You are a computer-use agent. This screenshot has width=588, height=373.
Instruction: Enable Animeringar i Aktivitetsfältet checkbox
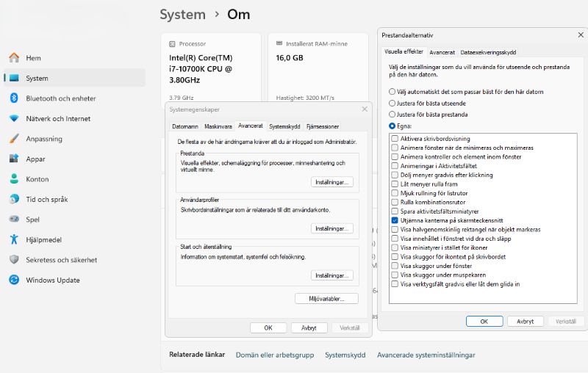click(395, 166)
